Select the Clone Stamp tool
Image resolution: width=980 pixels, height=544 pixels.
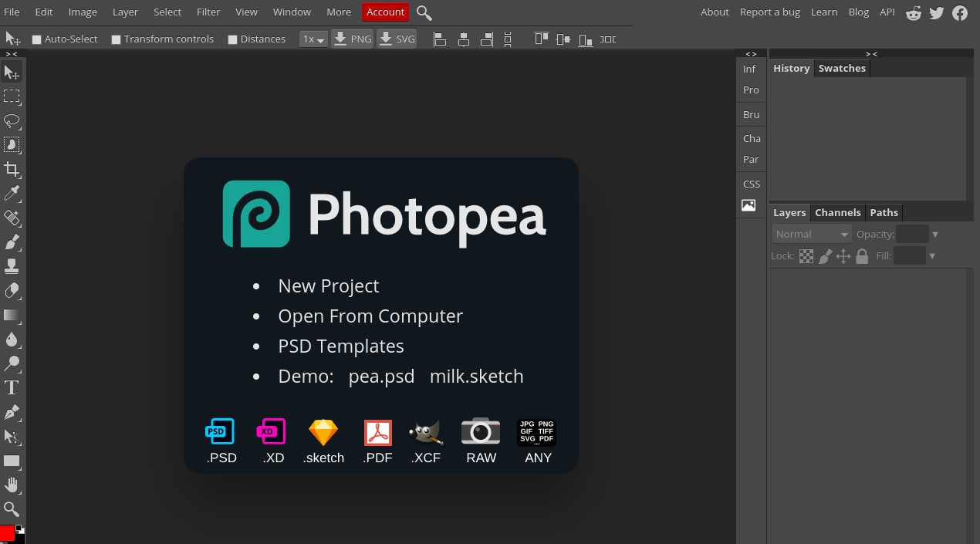coord(12,267)
